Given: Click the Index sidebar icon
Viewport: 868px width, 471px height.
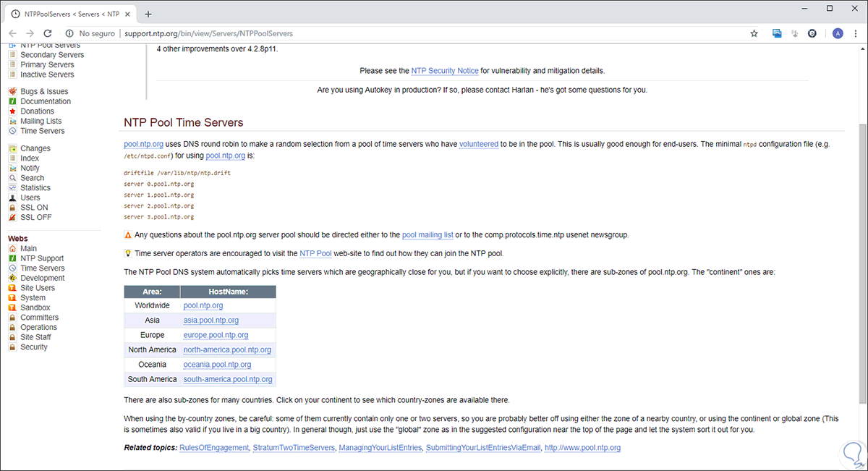Looking at the screenshot, I should click(x=12, y=158).
